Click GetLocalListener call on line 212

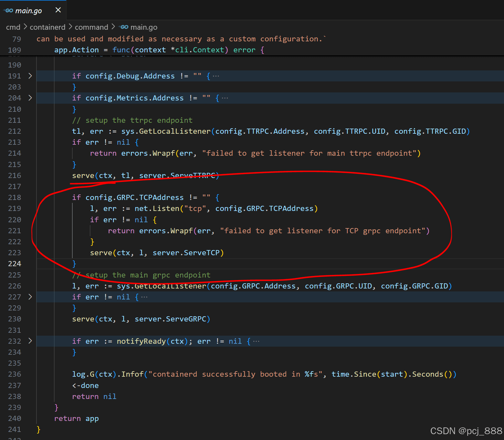(174, 131)
